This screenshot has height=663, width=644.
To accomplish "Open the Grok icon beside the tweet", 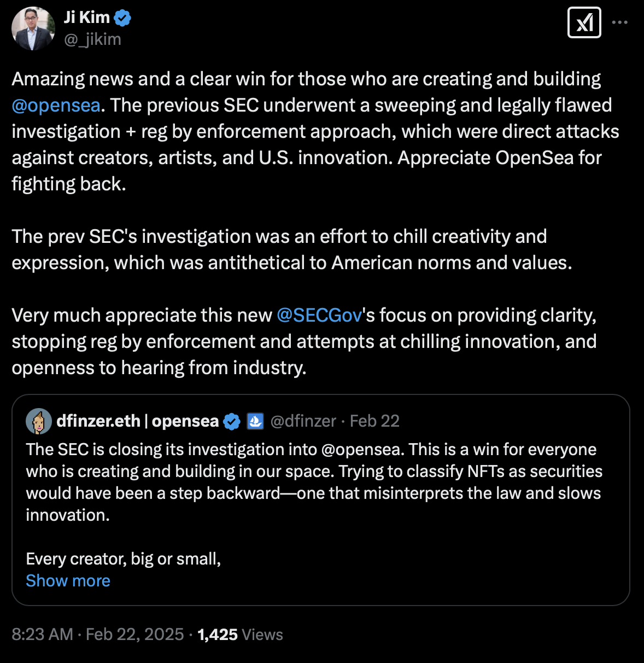I will coord(584,22).
